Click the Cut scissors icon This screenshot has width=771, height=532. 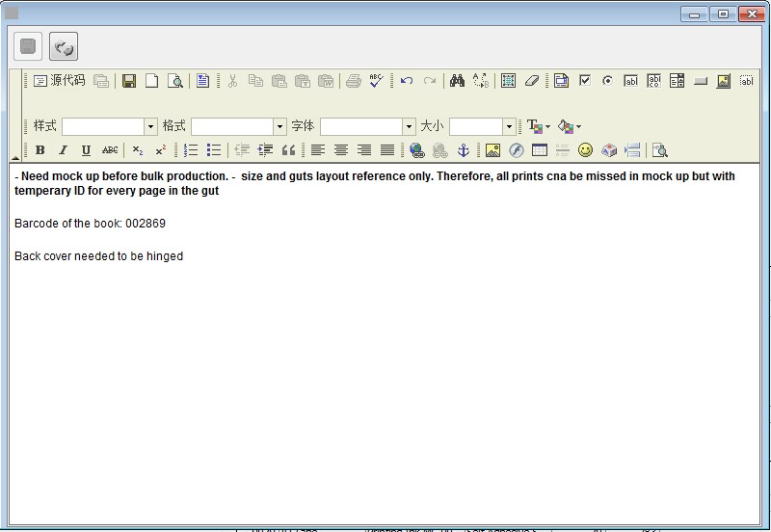pos(232,81)
